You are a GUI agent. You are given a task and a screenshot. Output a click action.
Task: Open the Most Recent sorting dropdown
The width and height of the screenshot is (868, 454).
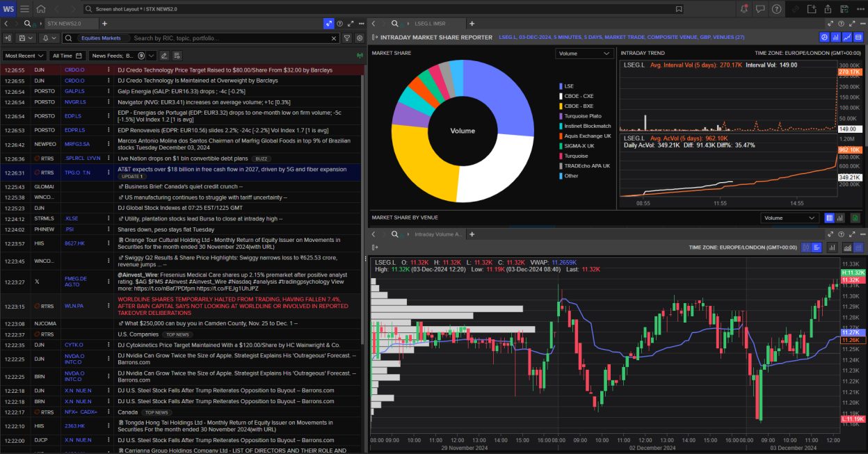[24, 55]
